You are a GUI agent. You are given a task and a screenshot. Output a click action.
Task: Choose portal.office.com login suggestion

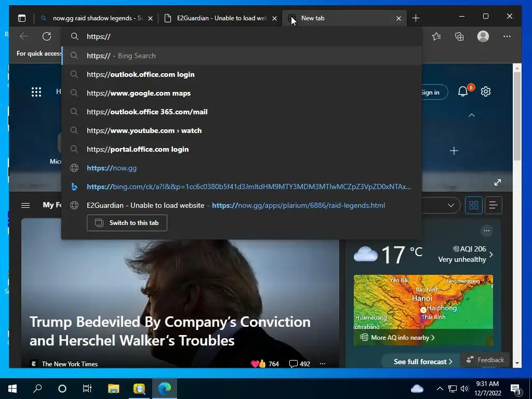point(242,149)
